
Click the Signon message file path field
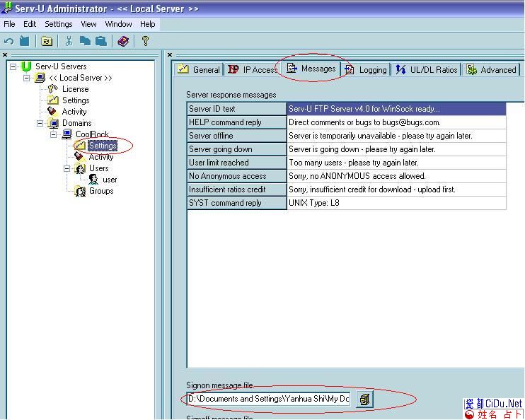point(268,399)
